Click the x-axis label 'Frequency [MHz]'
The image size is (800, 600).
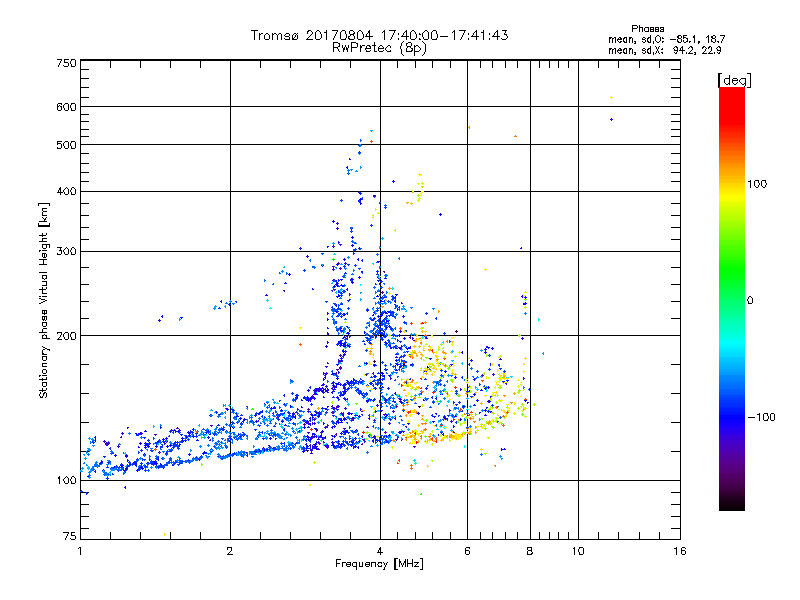(379, 564)
